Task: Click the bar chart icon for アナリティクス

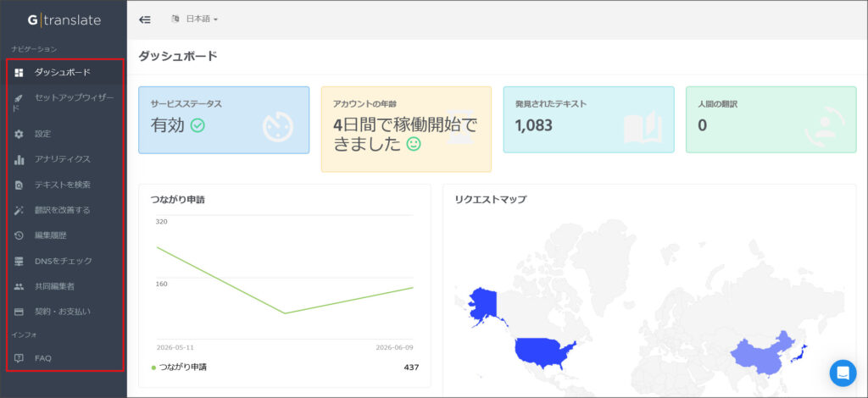Action: [x=19, y=159]
